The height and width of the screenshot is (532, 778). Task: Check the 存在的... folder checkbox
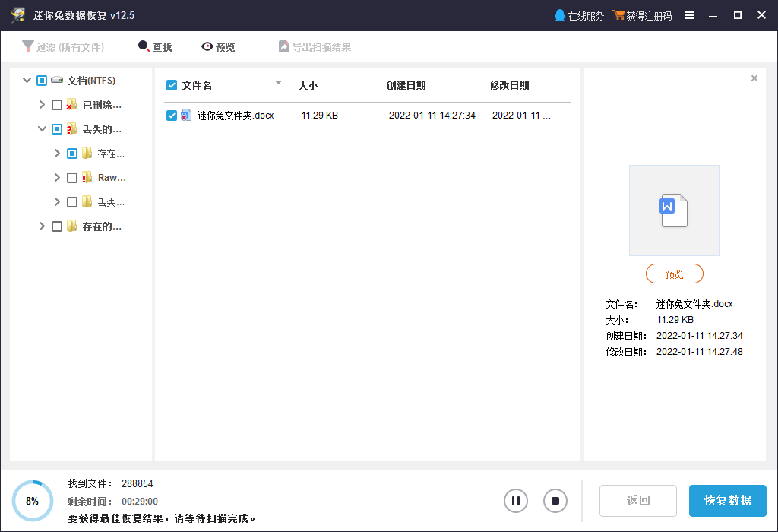pyautogui.click(x=57, y=226)
